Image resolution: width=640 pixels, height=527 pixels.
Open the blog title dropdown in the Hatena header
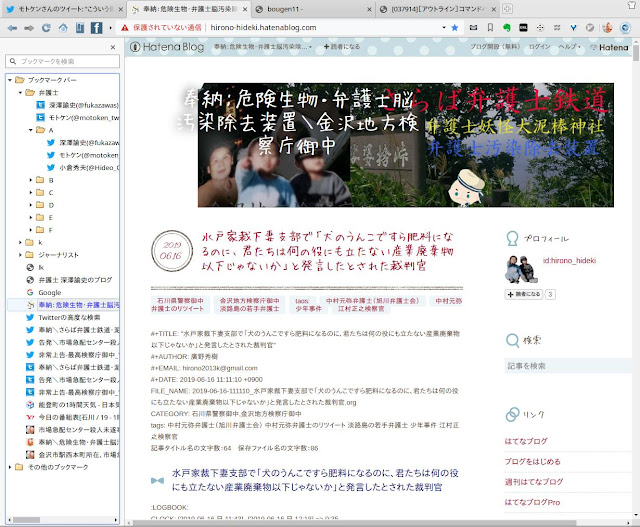tap(263, 47)
